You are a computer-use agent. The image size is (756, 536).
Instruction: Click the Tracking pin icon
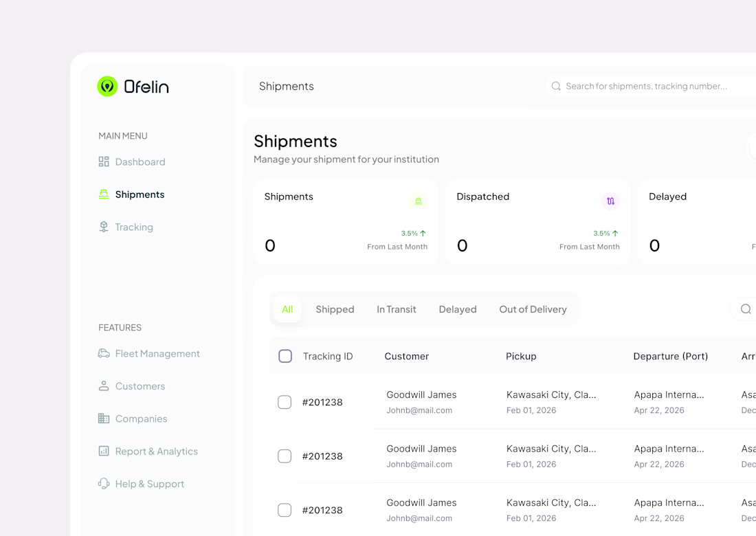click(x=104, y=227)
